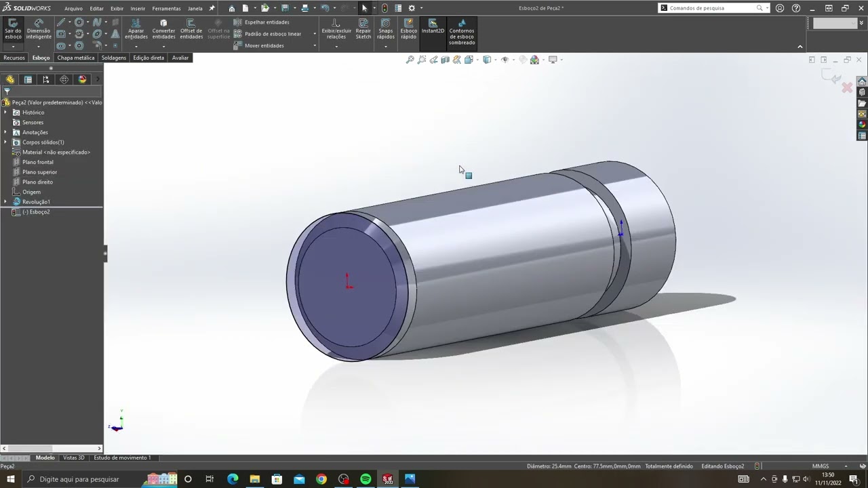Switch to the Avaliar tab
Screen dimensions: 868x488
180,58
